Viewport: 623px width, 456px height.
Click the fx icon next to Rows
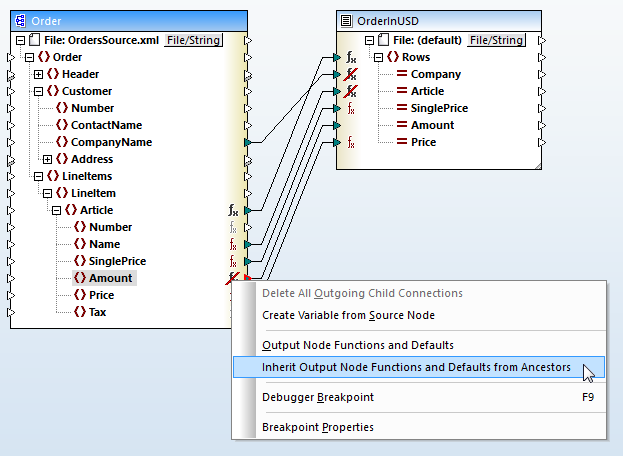351,57
